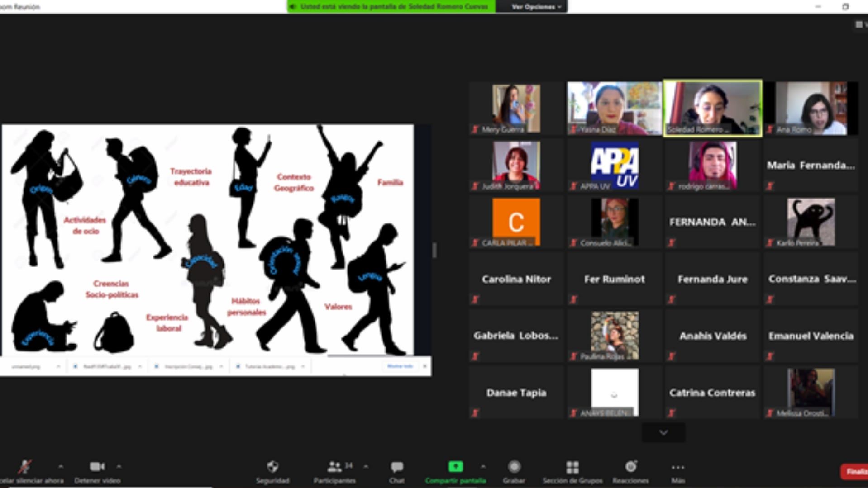
Task: Select the APPA UV participant thumbnail
Action: (614, 166)
